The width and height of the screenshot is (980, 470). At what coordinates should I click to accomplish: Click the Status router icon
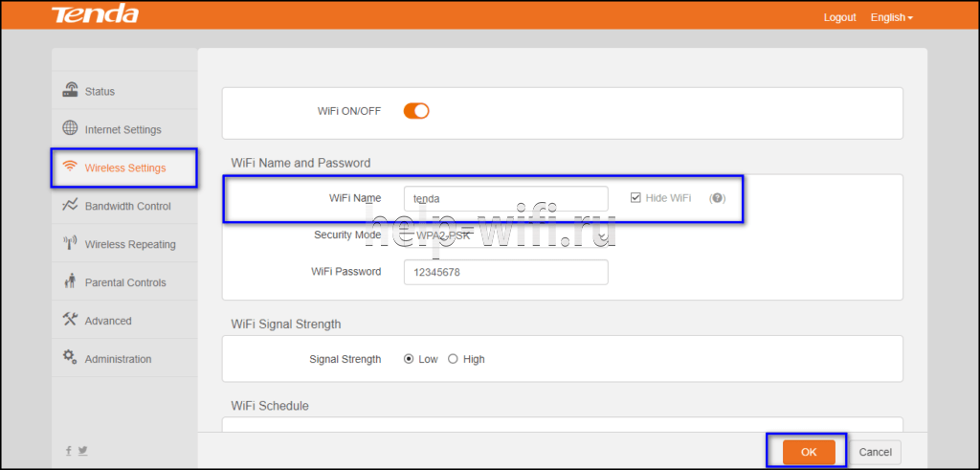click(70, 90)
